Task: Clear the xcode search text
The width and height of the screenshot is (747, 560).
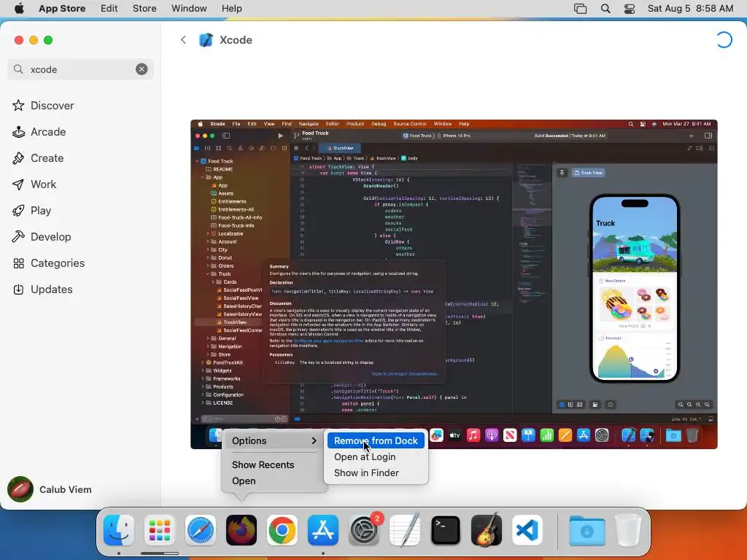Action: pos(142,69)
